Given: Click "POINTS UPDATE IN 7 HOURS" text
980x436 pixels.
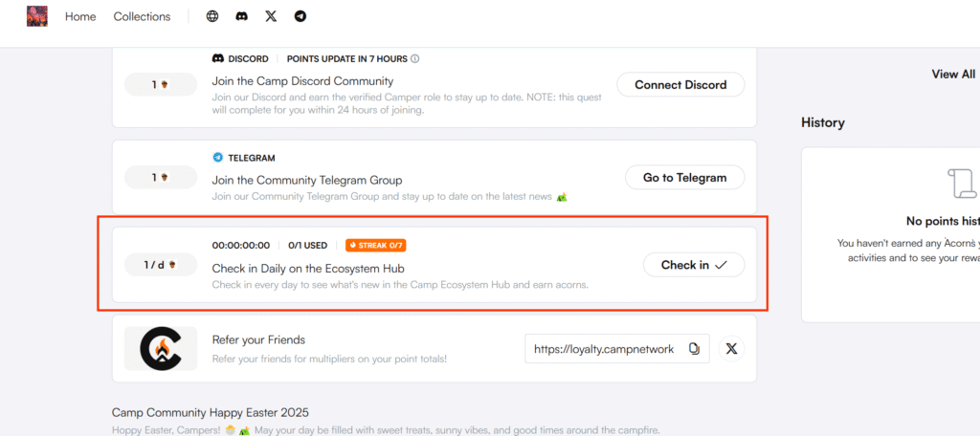Looking at the screenshot, I should pyautogui.click(x=346, y=58).
